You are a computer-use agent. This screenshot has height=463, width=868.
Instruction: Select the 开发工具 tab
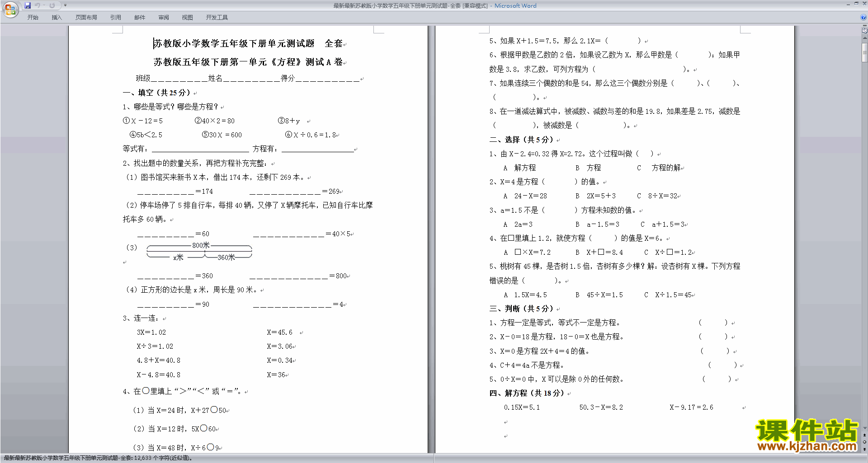point(217,18)
